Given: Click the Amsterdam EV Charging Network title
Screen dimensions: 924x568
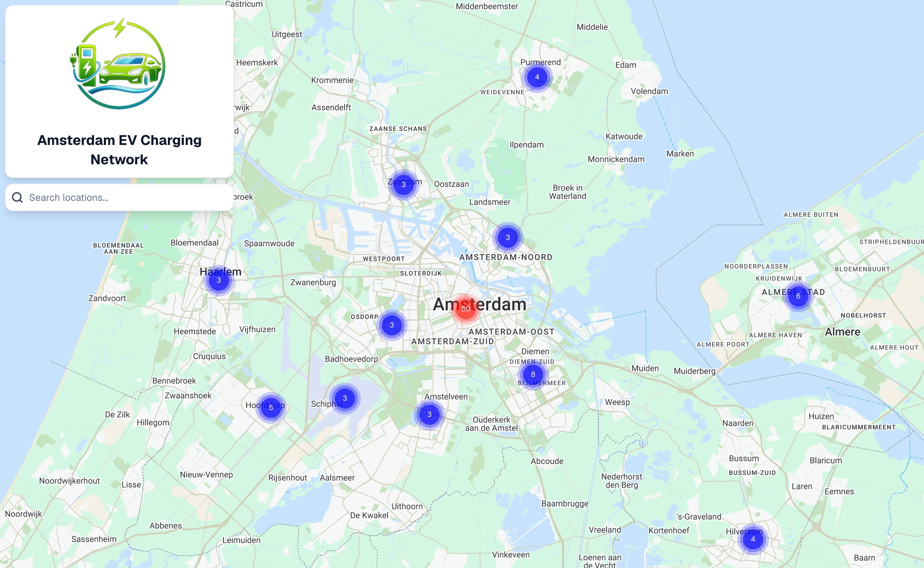Looking at the screenshot, I should [x=119, y=149].
